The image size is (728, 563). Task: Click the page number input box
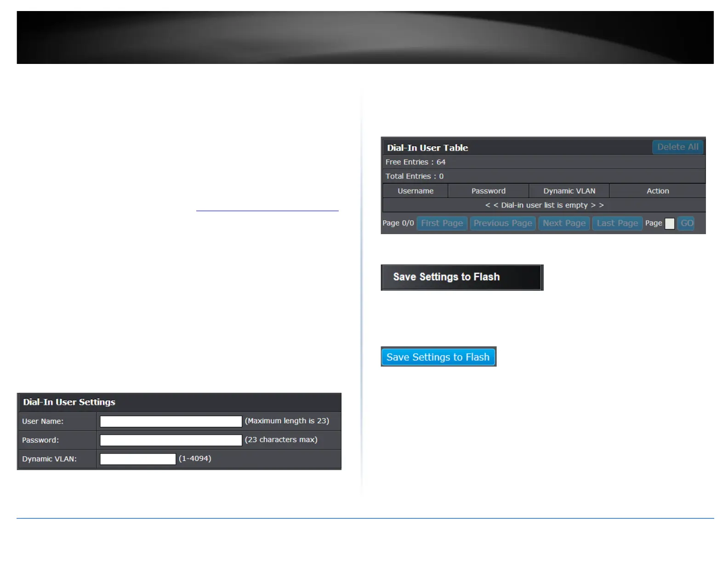pos(670,224)
